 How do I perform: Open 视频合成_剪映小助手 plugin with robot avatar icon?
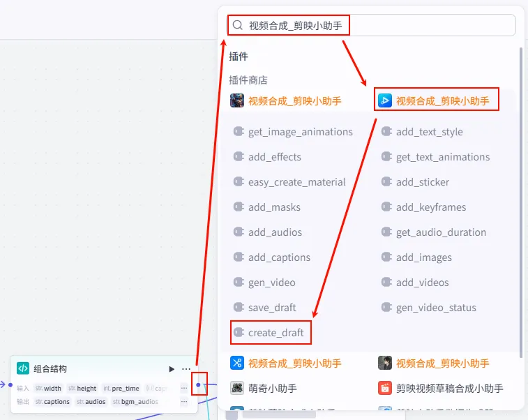pos(285,100)
